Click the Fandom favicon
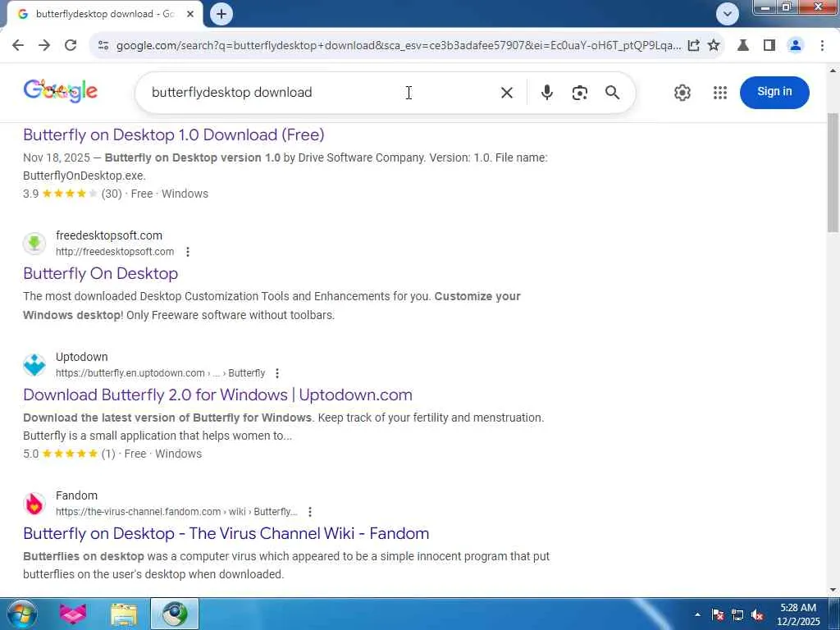 34,504
